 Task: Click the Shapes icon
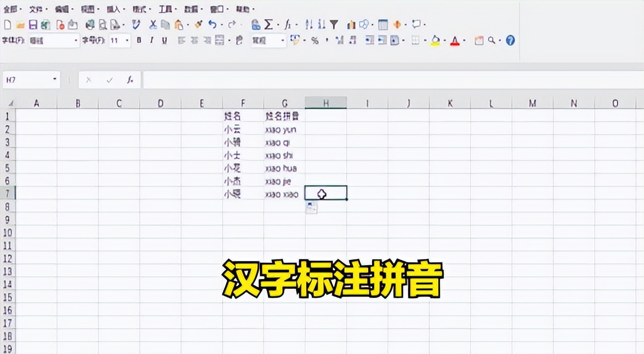[x=364, y=24]
